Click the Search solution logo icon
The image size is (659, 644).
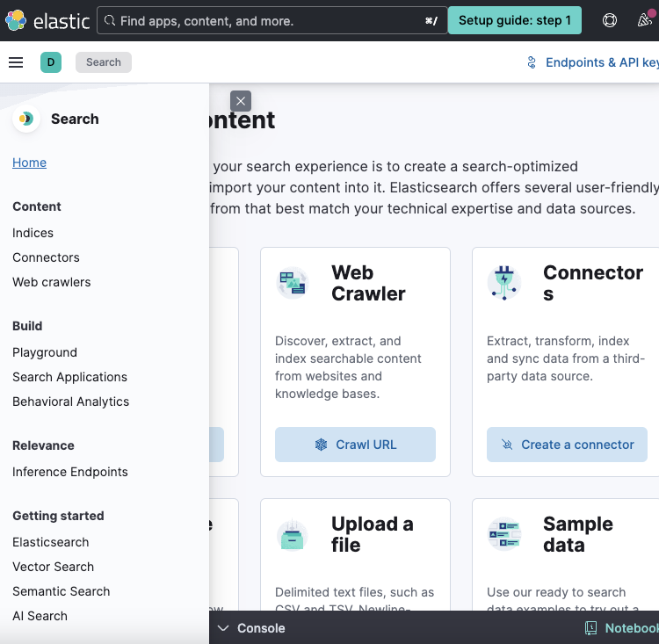click(x=26, y=119)
